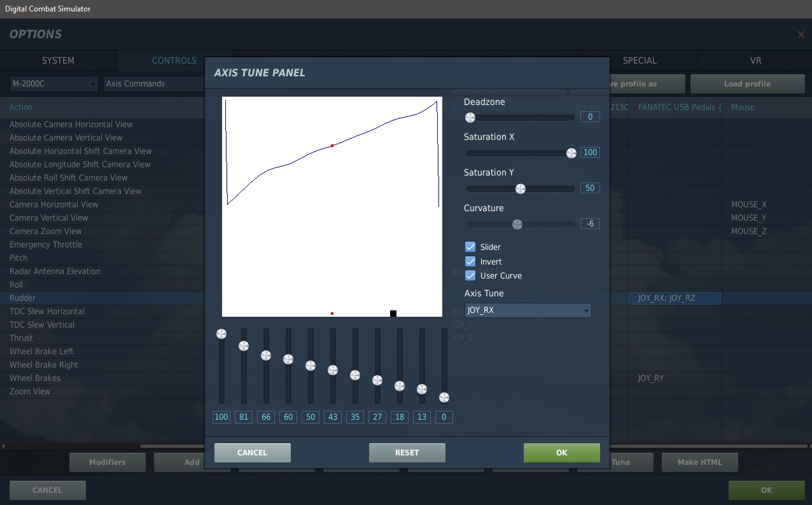This screenshot has width=812, height=505.
Task: Click the Modifiers button
Action: (108, 462)
